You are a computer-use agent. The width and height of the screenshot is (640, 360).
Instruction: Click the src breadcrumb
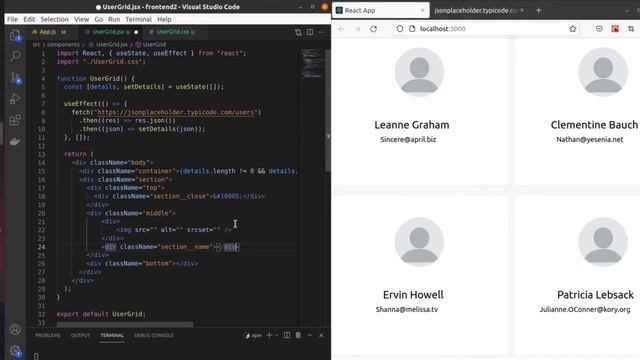click(x=36, y=44)
